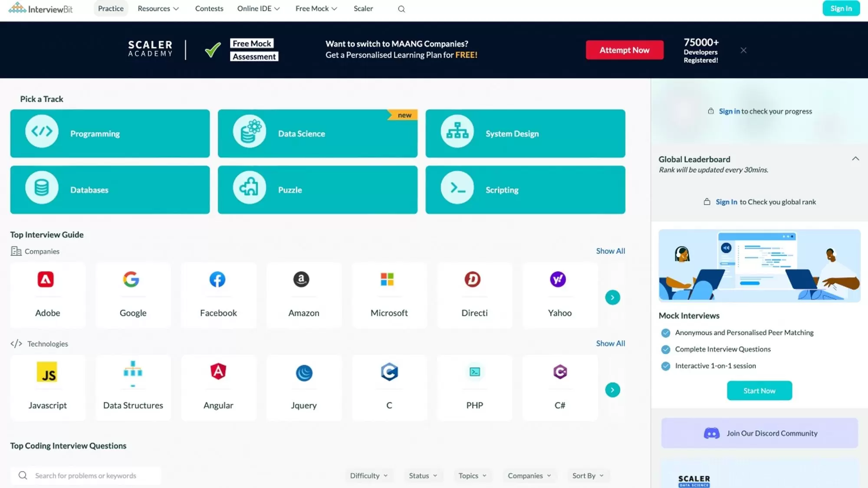
Task: Open the Directi company logo
Action: [x=473, y=279]
